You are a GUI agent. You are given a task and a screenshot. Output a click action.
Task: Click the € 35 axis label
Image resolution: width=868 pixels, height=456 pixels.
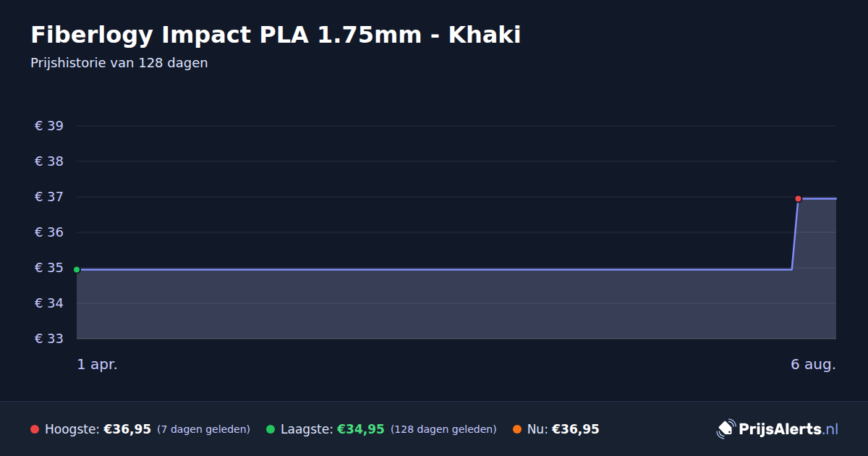(49, 268)
